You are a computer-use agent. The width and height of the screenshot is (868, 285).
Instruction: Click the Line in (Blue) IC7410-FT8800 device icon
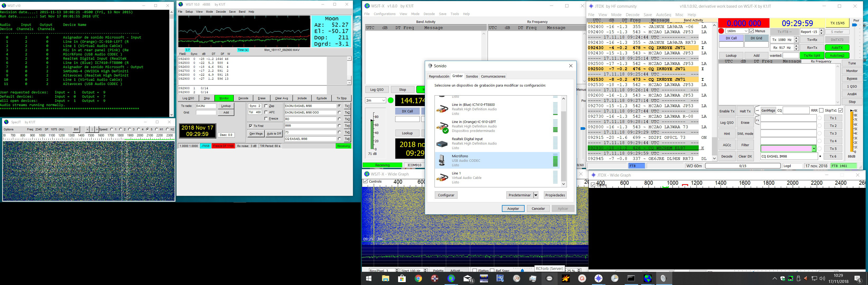tap(442, 109)
